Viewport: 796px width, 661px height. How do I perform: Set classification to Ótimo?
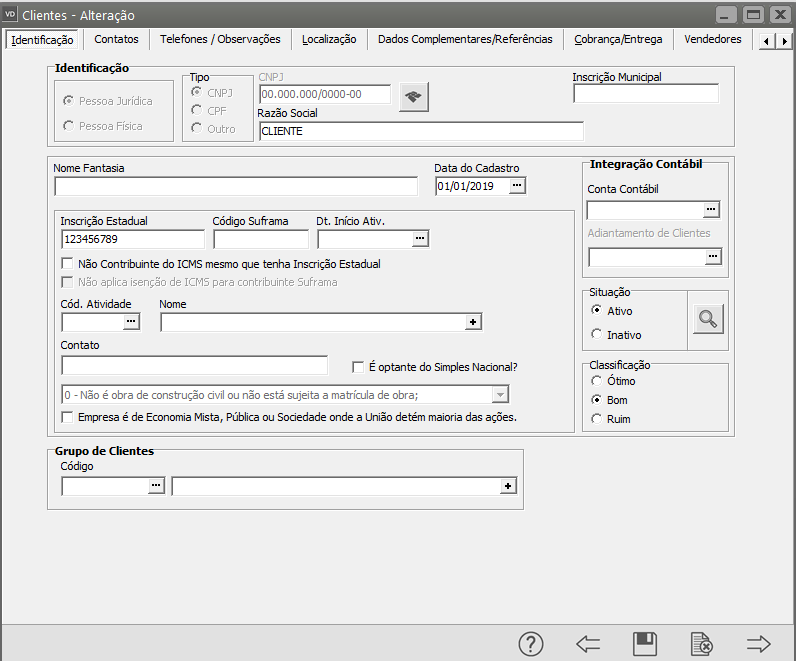tap(597, 381)
